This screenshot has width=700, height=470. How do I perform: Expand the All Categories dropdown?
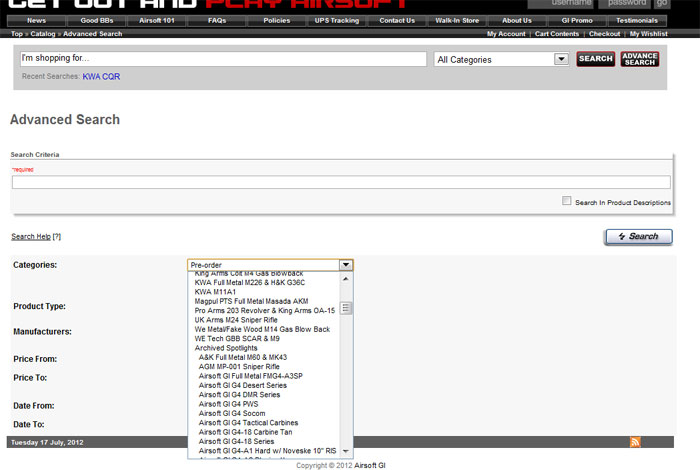[502, 59]
